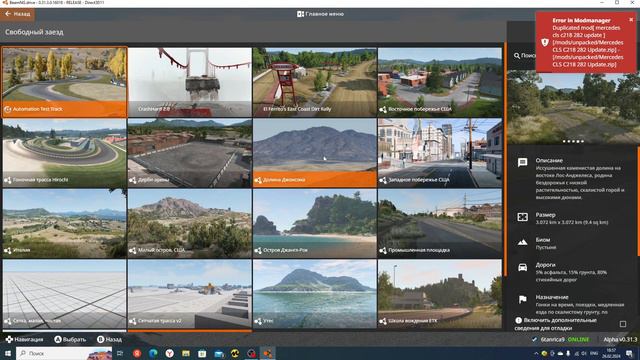Open Task View in the taskbar

(x=120, y=353)
